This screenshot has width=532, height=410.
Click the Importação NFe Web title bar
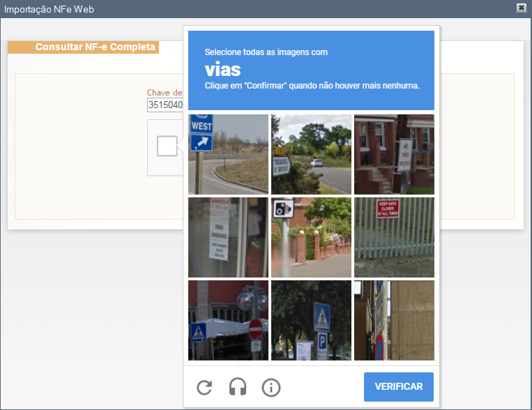258,9
